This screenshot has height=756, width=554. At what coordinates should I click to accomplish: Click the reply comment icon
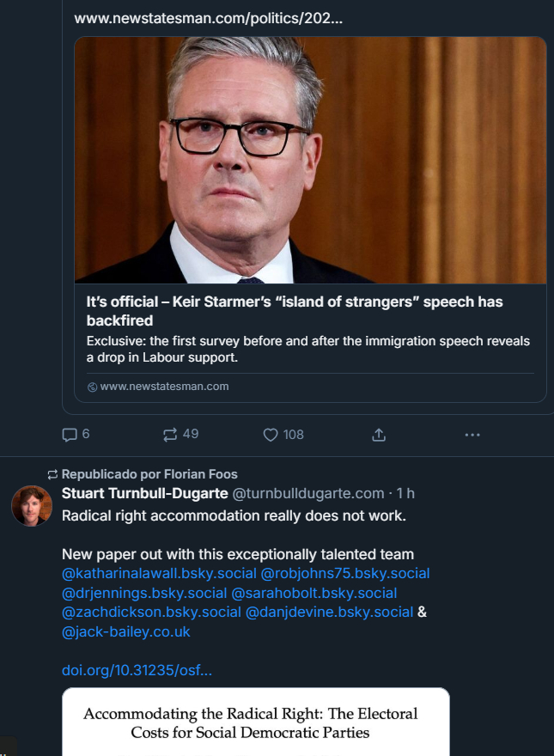[x=70, y=435]
